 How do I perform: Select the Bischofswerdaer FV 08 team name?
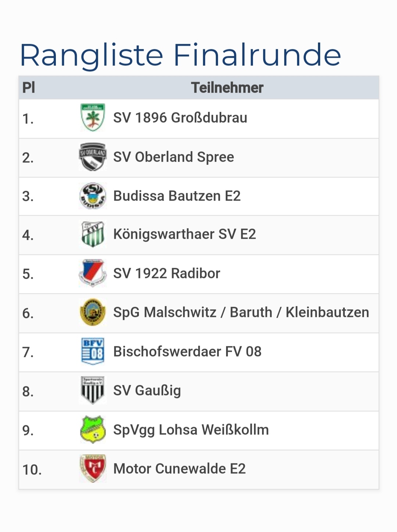tap(187, 352)
